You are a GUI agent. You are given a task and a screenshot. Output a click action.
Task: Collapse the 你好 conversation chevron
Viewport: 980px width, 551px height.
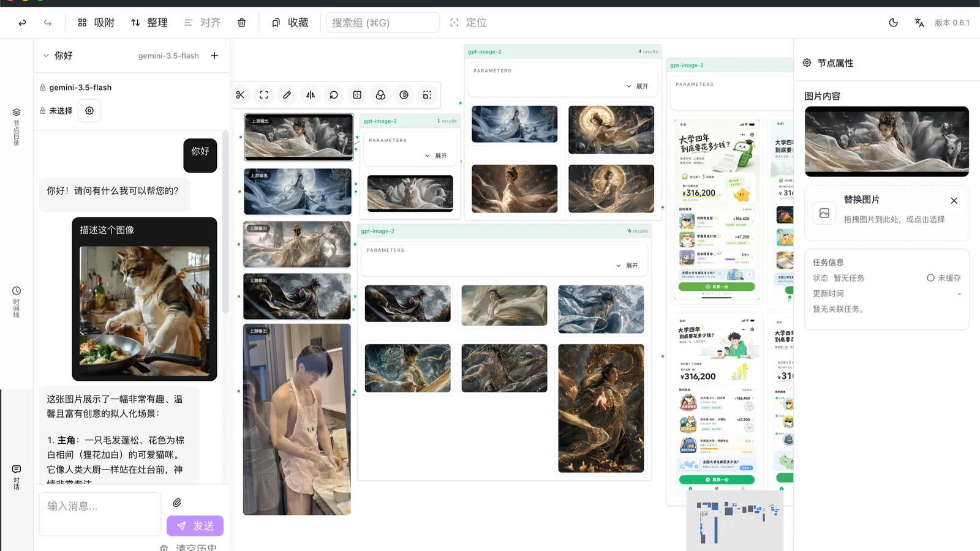point(46,56)
